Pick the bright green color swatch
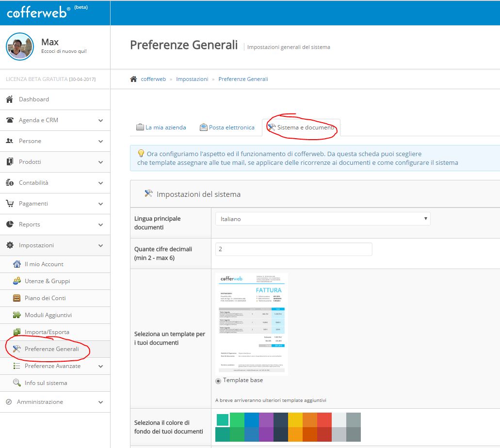 (x=237, y=419)
